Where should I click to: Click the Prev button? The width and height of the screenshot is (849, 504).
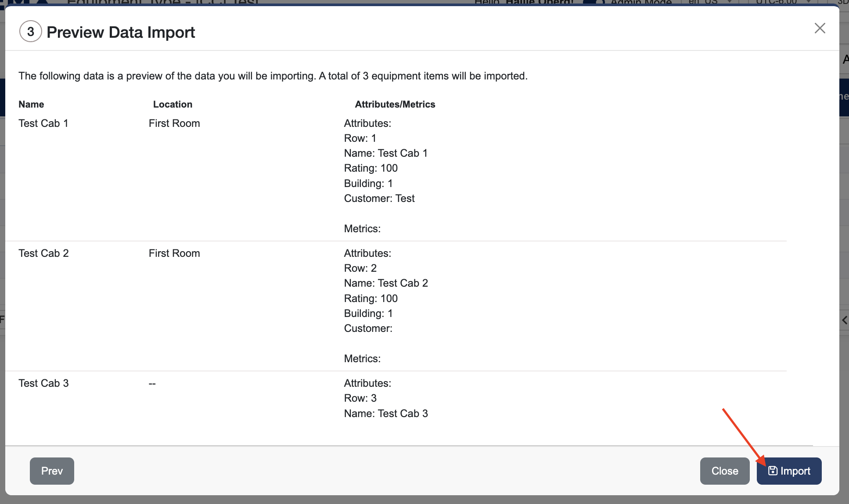51,470
